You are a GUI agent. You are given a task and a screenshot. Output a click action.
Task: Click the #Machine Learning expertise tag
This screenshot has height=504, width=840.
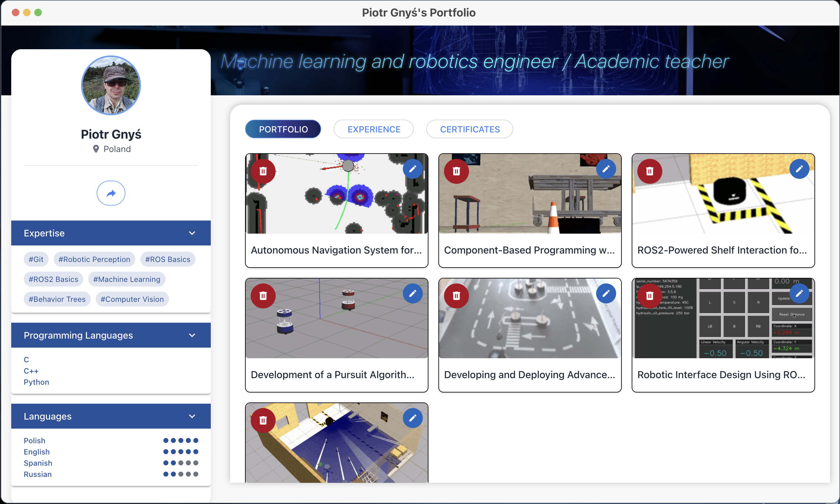127,279
